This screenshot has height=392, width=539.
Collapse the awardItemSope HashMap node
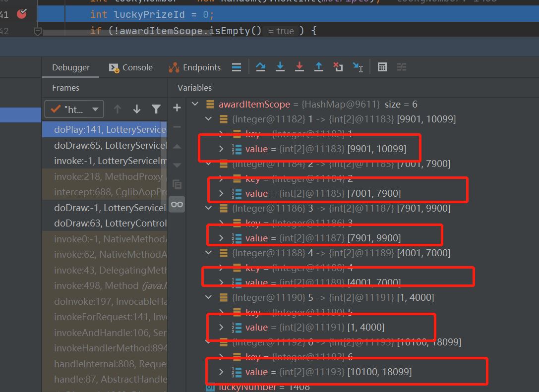point(195,105)
